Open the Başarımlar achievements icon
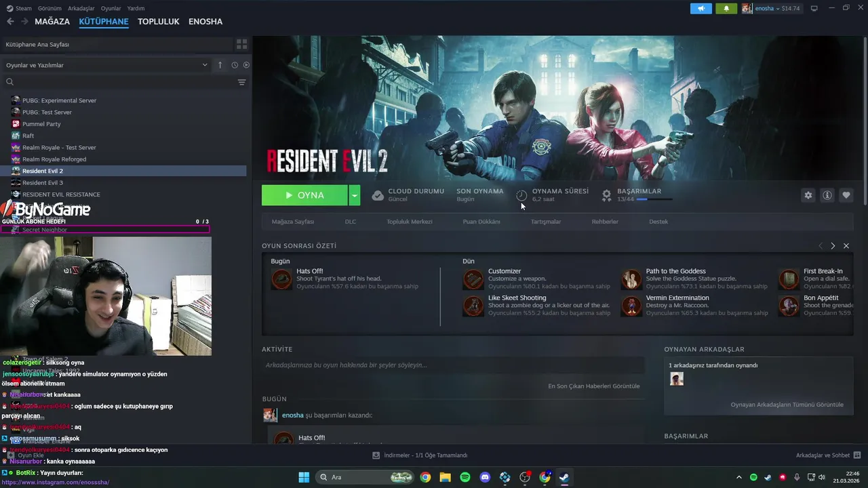 (607, 195)
